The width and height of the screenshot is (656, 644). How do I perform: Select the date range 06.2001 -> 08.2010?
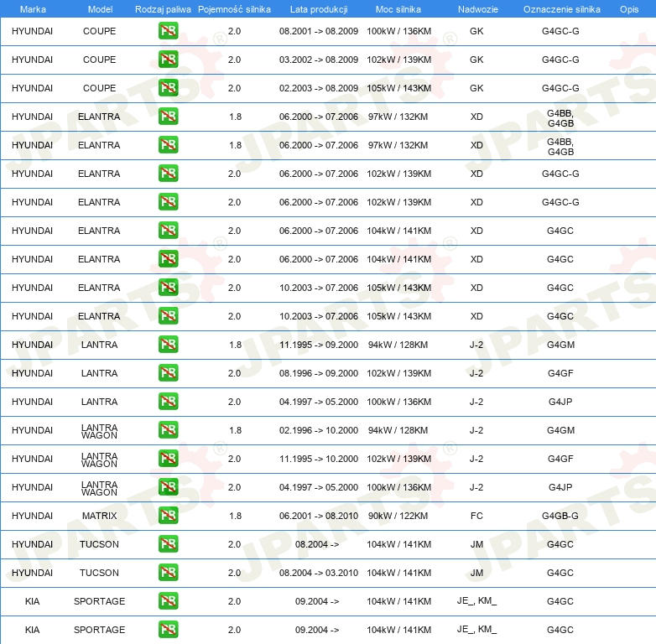pyautogui.click(x=319, y=516)
